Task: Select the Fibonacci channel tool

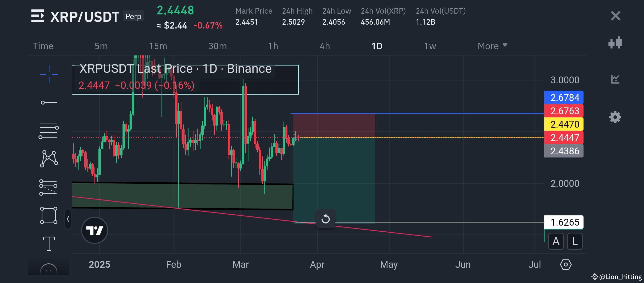Action: tap(48, 187)
